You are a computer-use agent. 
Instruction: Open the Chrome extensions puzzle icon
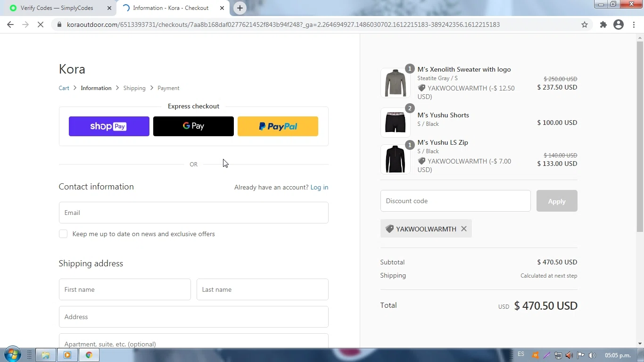click(x=603, y=25)
